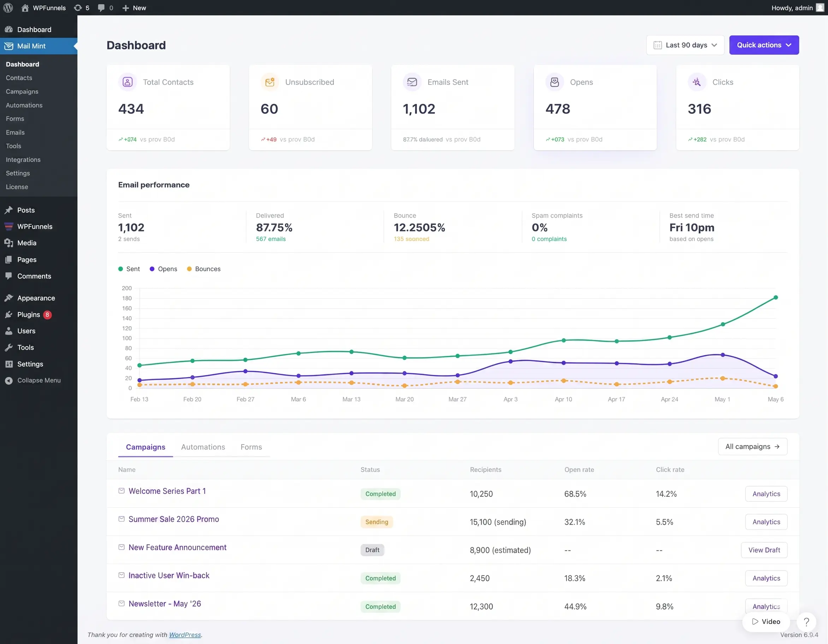Open Analytics for Welcome Series Part 1
Viewport: 828px width, 644px height.
click(x=766, y=494)
